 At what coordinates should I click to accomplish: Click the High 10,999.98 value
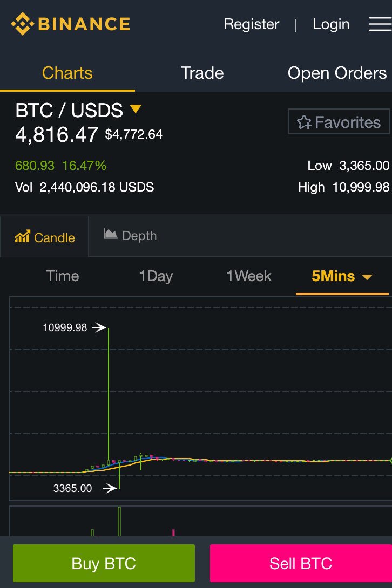343,187
